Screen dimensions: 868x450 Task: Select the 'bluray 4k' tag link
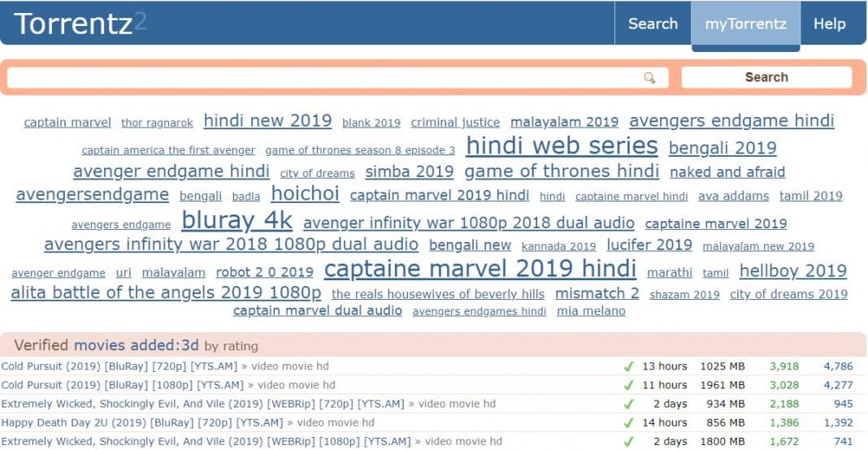(x=237, y=220)
